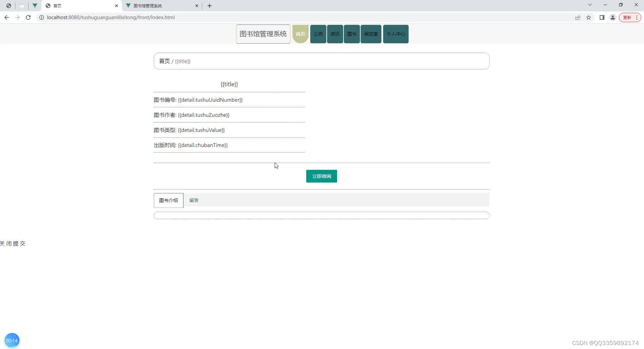Reload the current page
Screen dimensions: 644x349
(x=28, y=17)
